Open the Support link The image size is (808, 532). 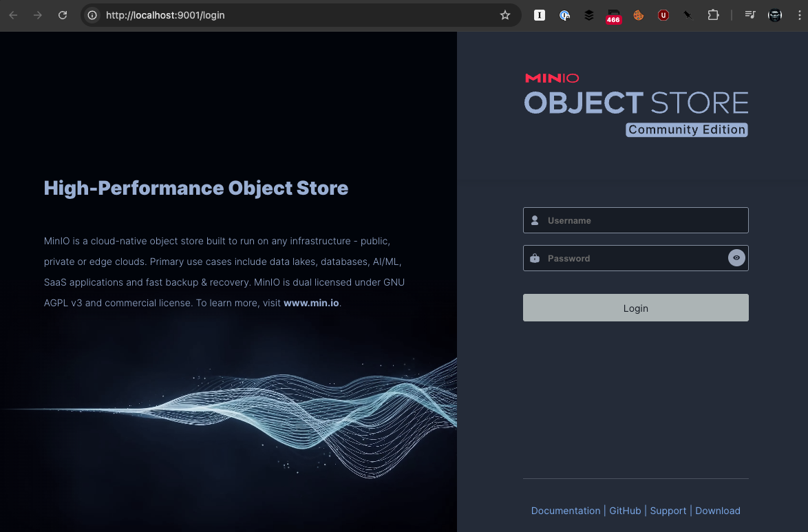pyautogui.click(x=668, y=511)
